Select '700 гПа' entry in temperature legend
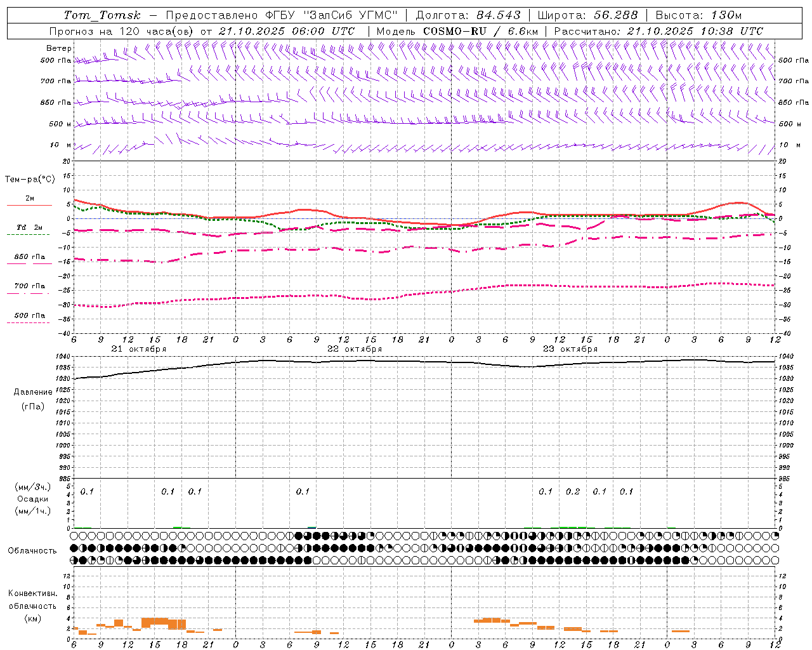Viewport: 812px width, 650px height. [x=29, y=289]
